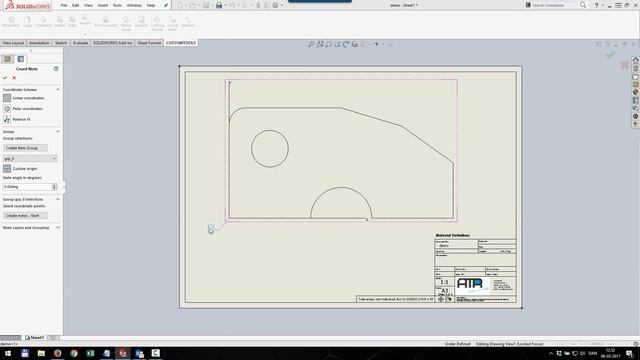640x360 pixels.
Task: Click the pin icon next to Help menu
Action: [166, 6]
